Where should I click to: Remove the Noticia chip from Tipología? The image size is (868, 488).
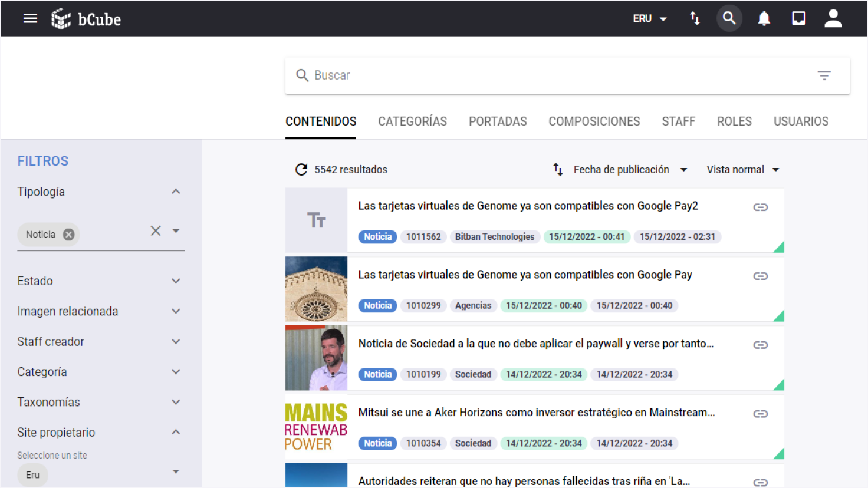[69, 235]
